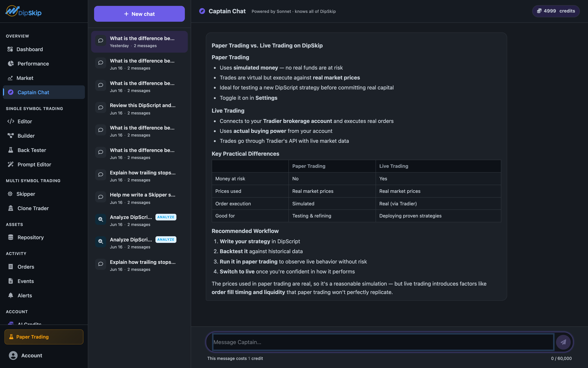Click the Events document icon
This screenshot has width=588, height=368.
[x=11, y=281]
